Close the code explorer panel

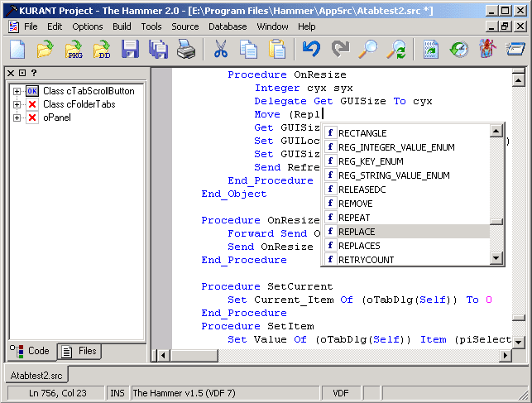[11, 73]
